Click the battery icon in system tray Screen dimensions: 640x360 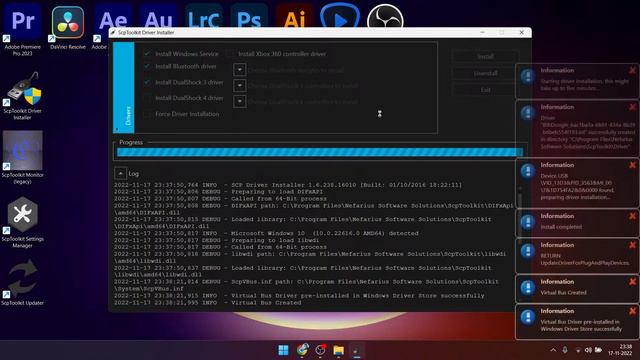[x=598, y=350]
